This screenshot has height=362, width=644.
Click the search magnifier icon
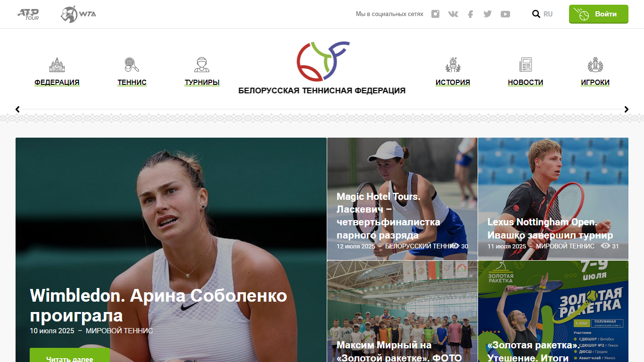(x=536, y=14)
